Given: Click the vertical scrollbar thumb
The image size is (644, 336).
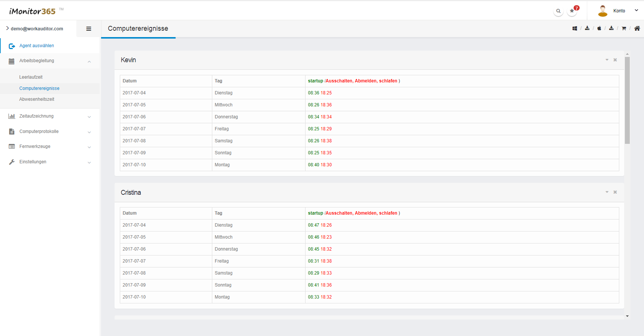Looking at the screenshot, I should (x=627, y=100).
